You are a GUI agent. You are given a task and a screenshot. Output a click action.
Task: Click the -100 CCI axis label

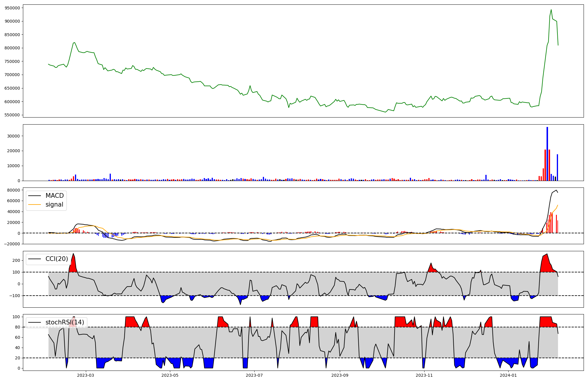[x=15, y=296]
